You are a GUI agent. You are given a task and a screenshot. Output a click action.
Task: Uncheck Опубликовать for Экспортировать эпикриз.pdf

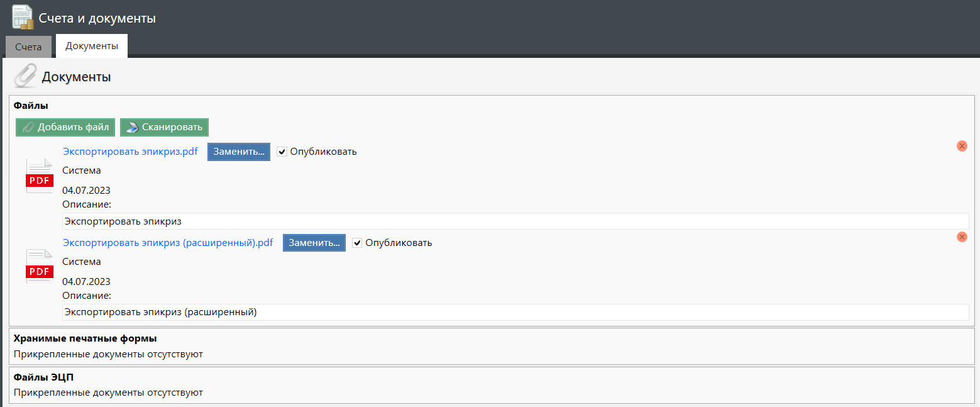tap(282, 152)
